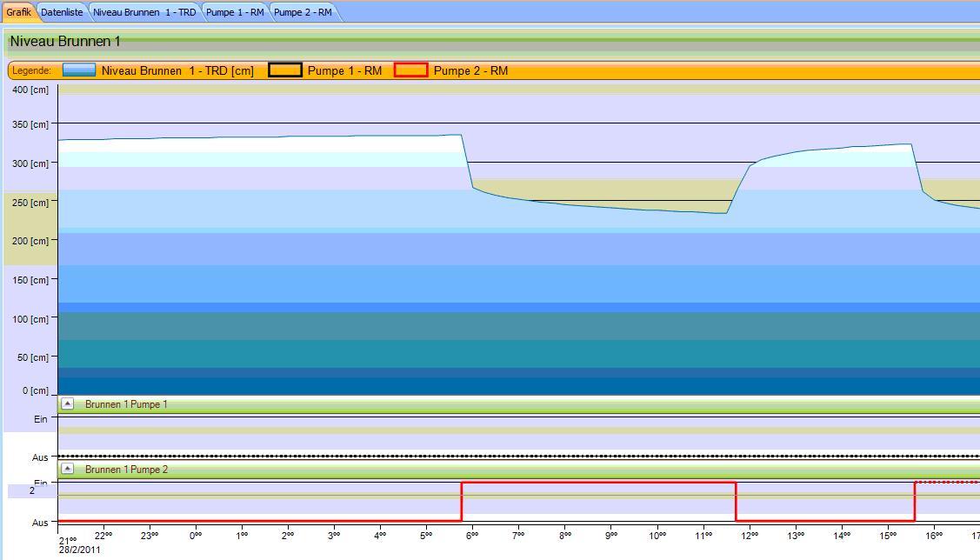Select the Niveau Brunnen 1 - TRD tab
This screenshot has width=980, height=560.
pos(144,12)
